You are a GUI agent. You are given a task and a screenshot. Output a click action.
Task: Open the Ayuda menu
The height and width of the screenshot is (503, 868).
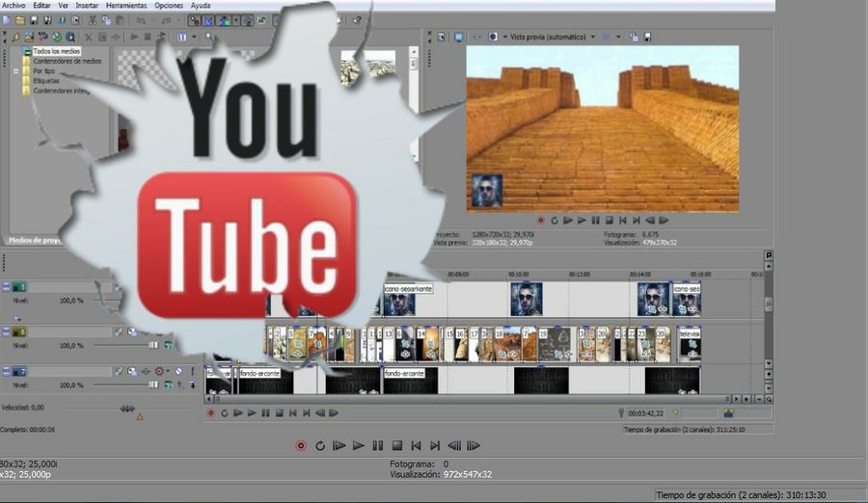click(201, 5)
